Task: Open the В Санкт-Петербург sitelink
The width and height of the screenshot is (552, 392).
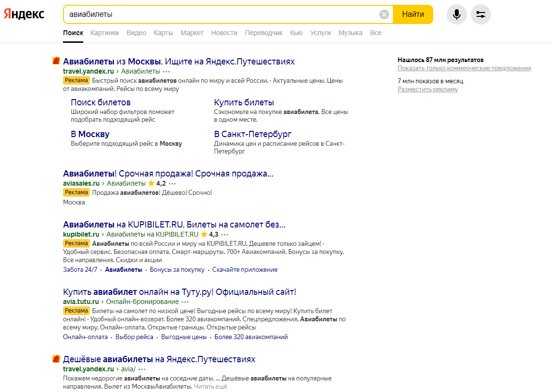Action: 252,134
